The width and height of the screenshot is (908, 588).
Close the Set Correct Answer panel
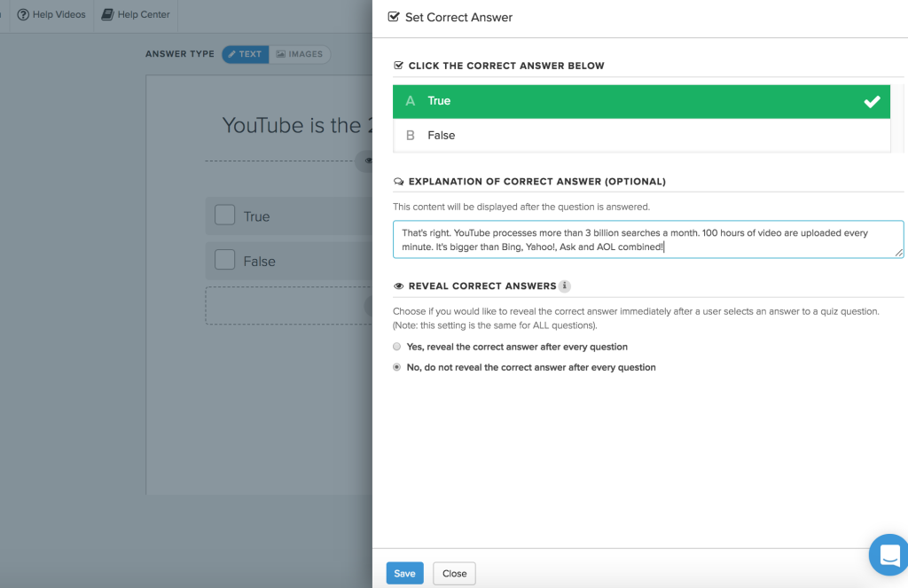(x=454, y=573)
